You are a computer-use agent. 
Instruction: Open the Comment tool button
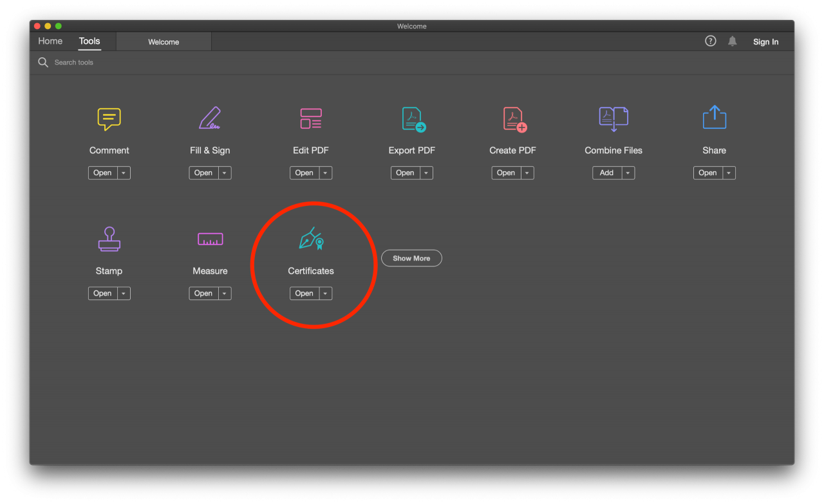click(102, 173)
